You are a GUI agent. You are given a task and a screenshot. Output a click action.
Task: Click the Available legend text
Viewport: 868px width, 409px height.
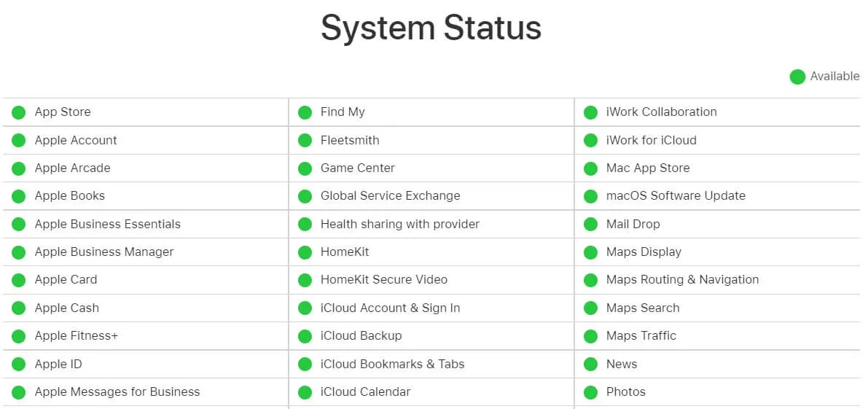tap(834, 76)
